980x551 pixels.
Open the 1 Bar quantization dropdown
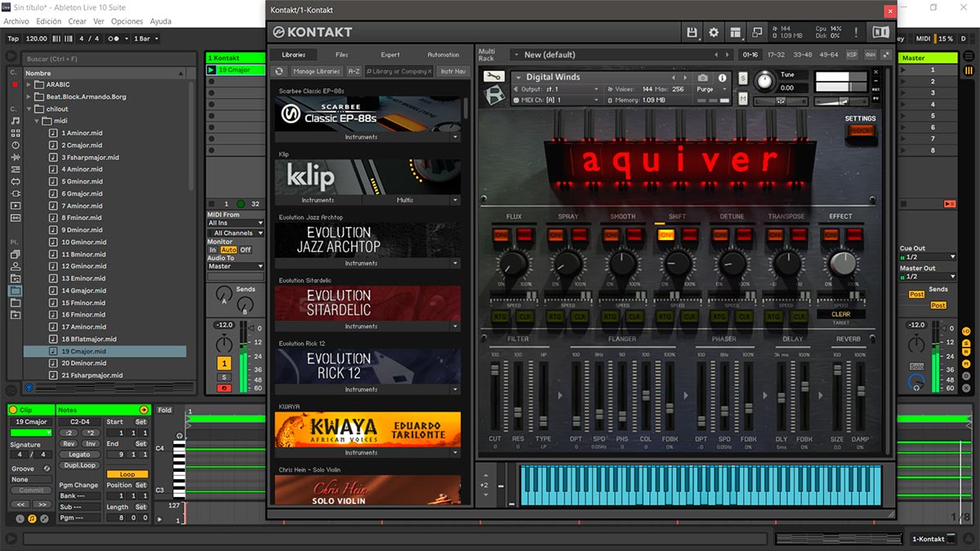point(145,38)
